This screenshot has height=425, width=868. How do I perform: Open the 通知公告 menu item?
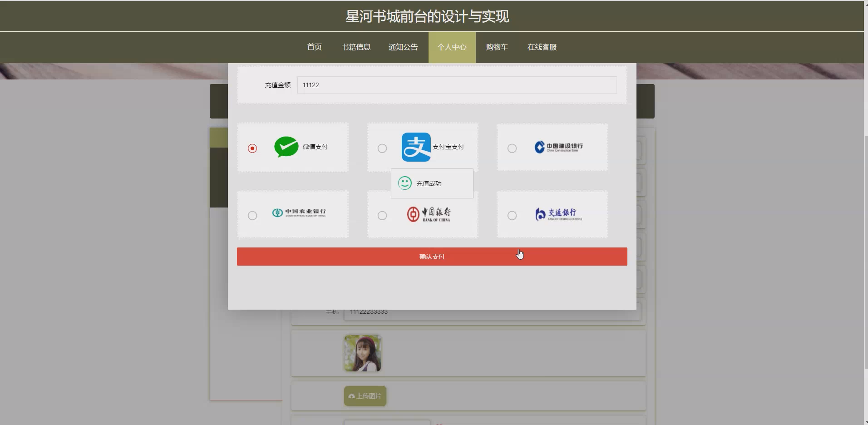tap(403, 47)
